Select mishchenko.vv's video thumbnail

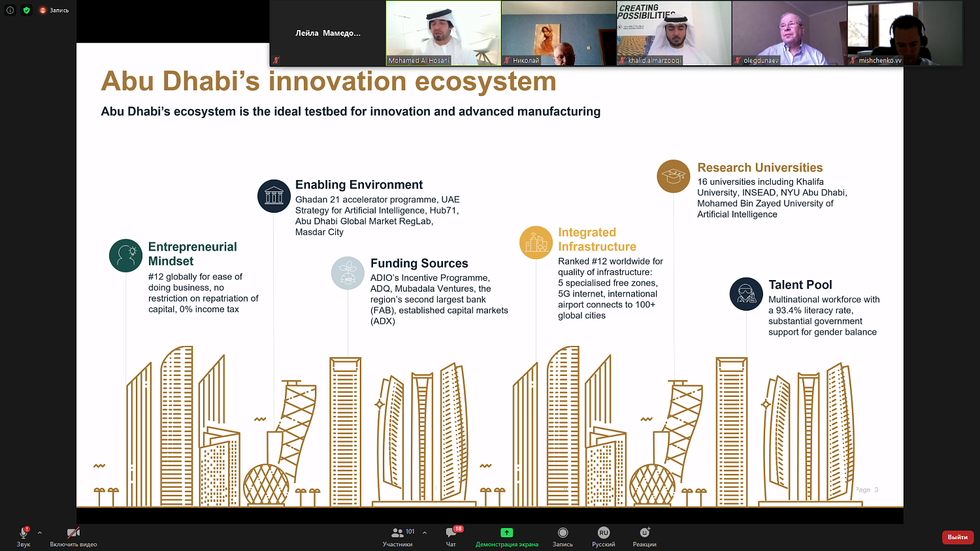pos(905,33)
